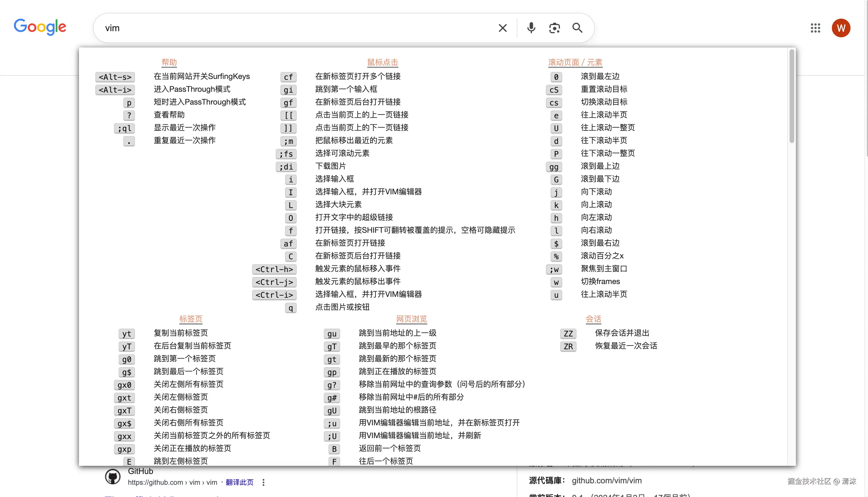Click the Google logo
This screenshot has height=497, width=868.
tap(40, 27)
